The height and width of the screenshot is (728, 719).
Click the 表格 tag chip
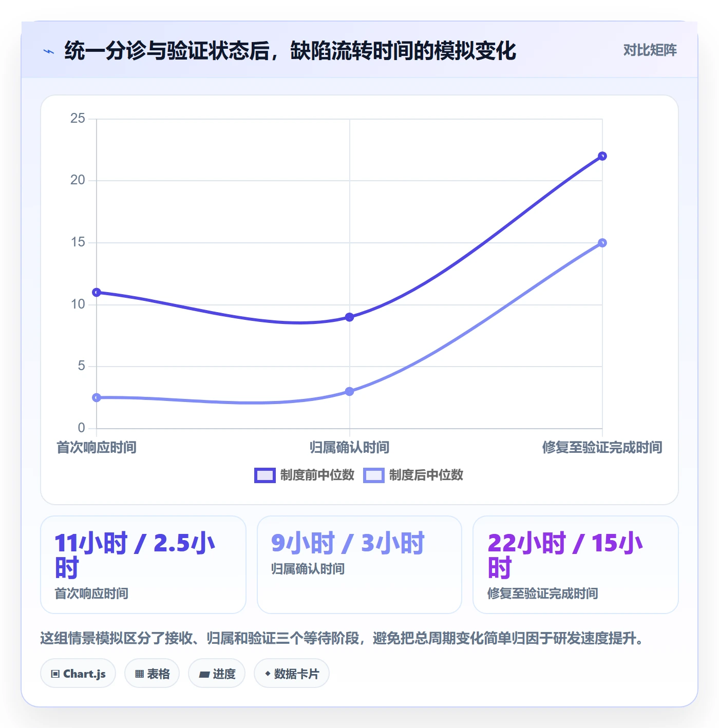(152, 674)
